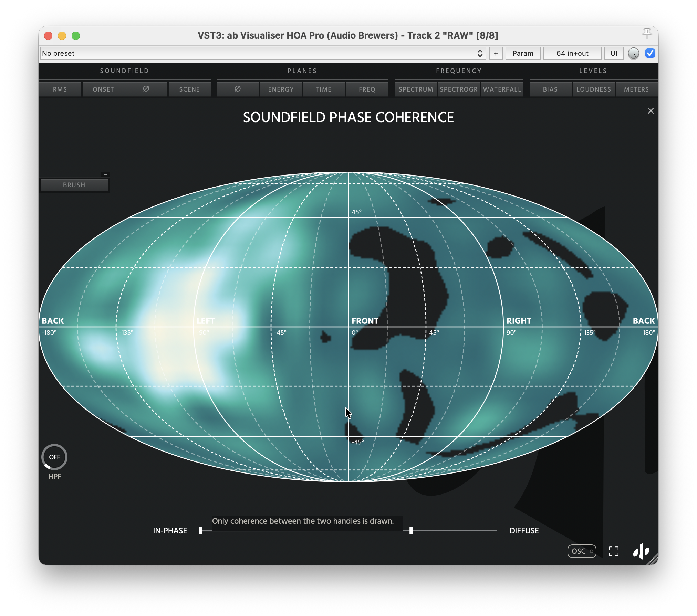Click the RIGHT label on the map
Viewport: 697px width, 616px height.
519,321
